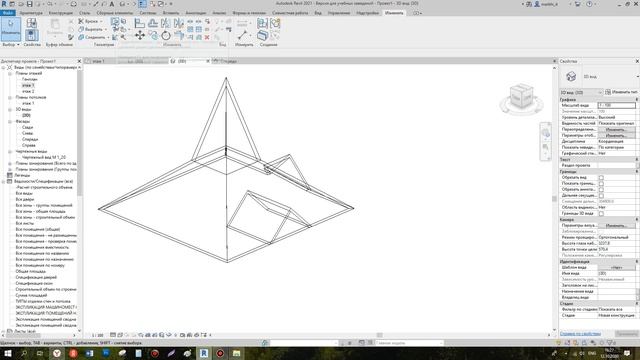The height and width of the screenshot is (360, 640).
Task: Click the 3D view house icon in Properties
Action: pyautogui.click(x=571, y=76)
